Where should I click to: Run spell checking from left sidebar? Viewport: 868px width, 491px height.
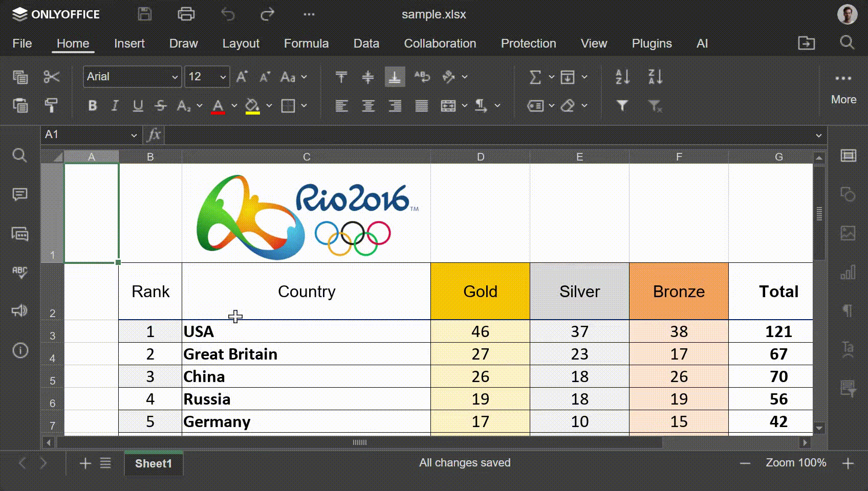tap(19, 272)
